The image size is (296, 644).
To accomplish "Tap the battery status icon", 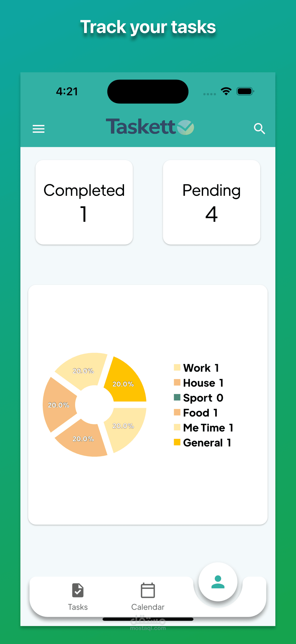I will click(x=245, y=91).
